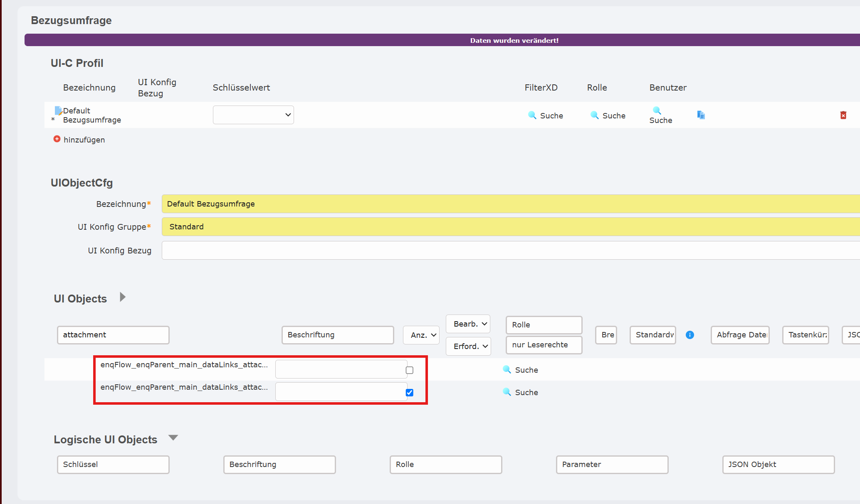Click the red plus hinzufügen icon

click(x=57, y=139)
